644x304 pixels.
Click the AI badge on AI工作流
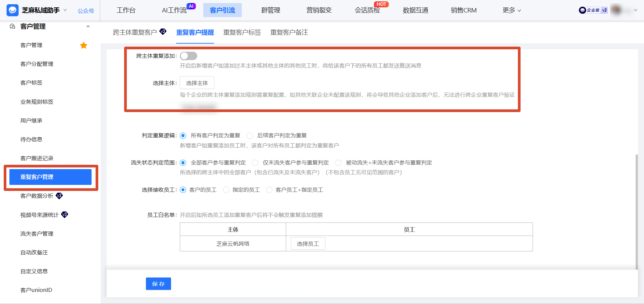[191, 6]
